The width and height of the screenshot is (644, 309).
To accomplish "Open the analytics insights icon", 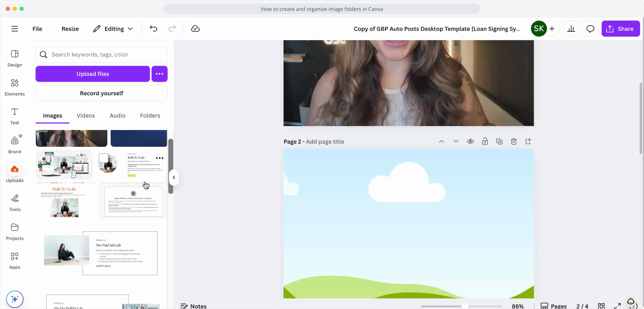I will pyautogui.click(x=571, y=29).
